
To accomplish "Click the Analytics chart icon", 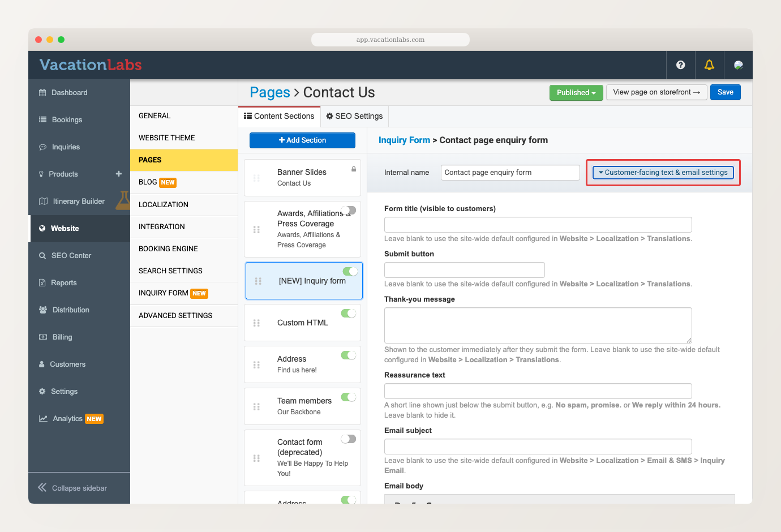I will tap(43, 419).
